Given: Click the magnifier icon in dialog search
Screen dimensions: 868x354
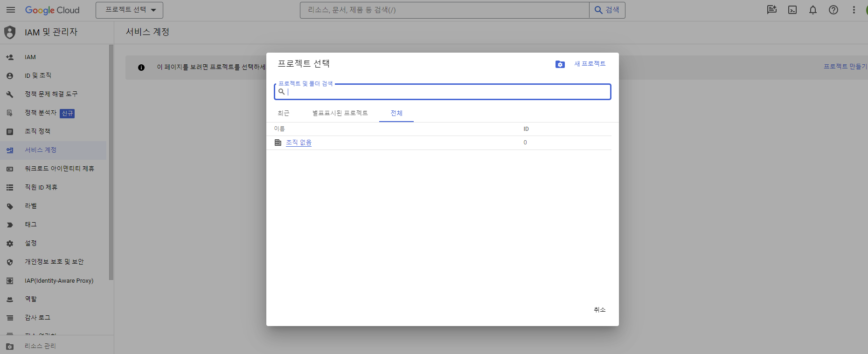Looking at the screenshot, I should point(282,92).
